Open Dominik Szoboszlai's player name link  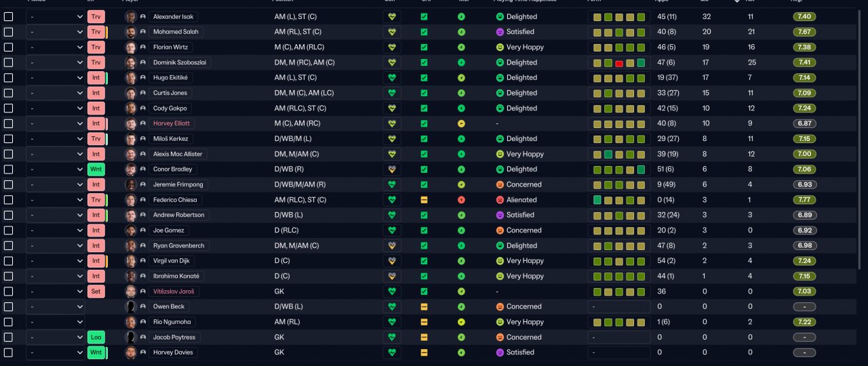(180, 62)
